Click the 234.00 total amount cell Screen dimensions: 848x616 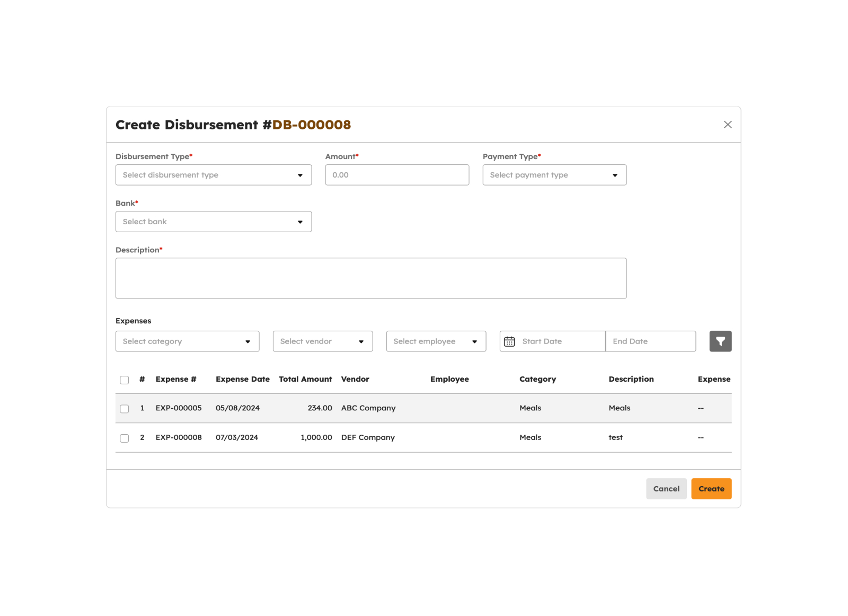(320, 408)
